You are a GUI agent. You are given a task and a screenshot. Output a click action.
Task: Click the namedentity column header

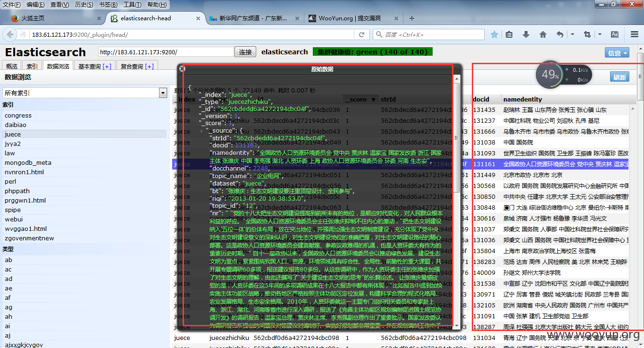click(565, 99)
